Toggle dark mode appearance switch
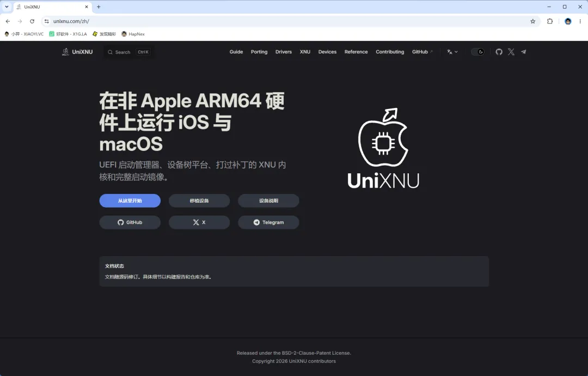The image size is (588, 376). tap(478, 52)
